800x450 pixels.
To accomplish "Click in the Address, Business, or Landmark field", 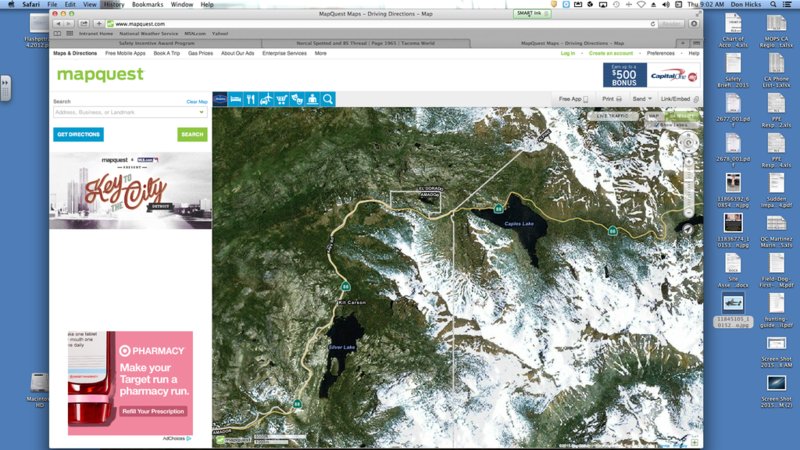I will coord(130,112).
